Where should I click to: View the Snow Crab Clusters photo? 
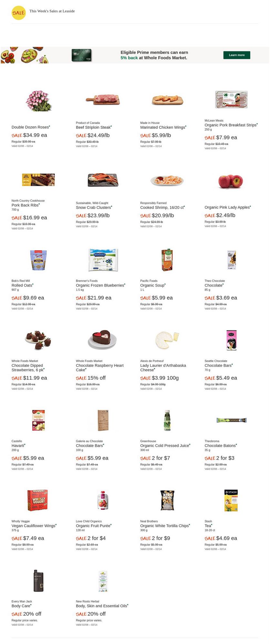(103, 180)
